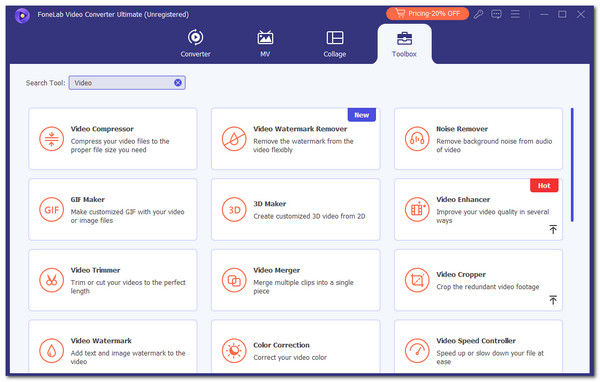Pin Video Cropper to top arrow

click(553, 300)
